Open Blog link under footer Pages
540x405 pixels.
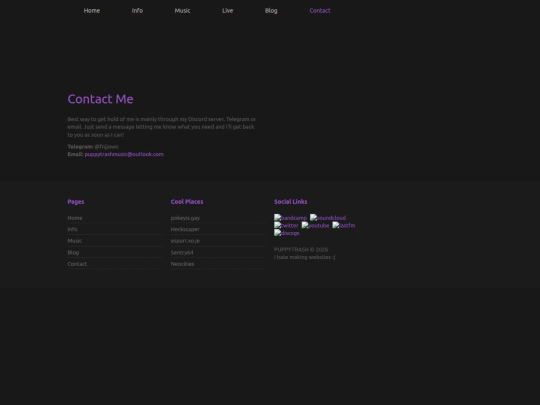(x=73, y=252)
